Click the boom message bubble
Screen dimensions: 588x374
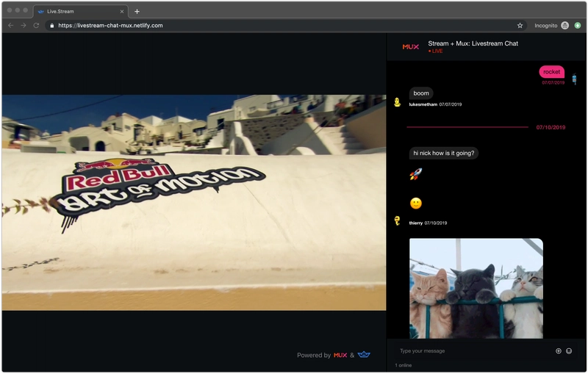point(420,93)
